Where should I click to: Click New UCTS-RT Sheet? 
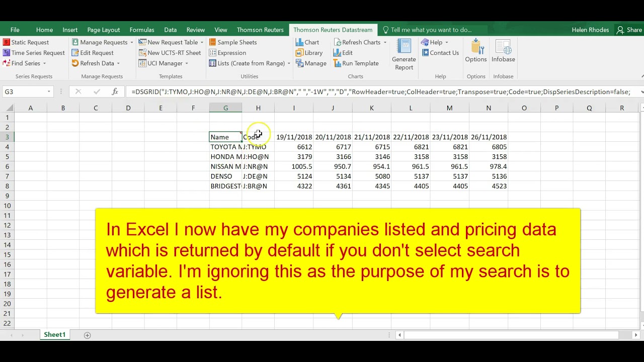(x=170, y=53)
